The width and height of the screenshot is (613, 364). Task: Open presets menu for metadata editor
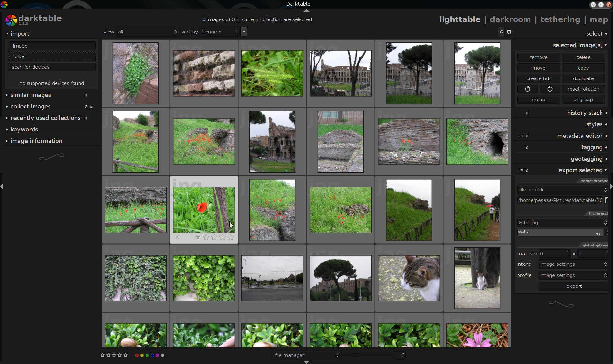[522, 136]
